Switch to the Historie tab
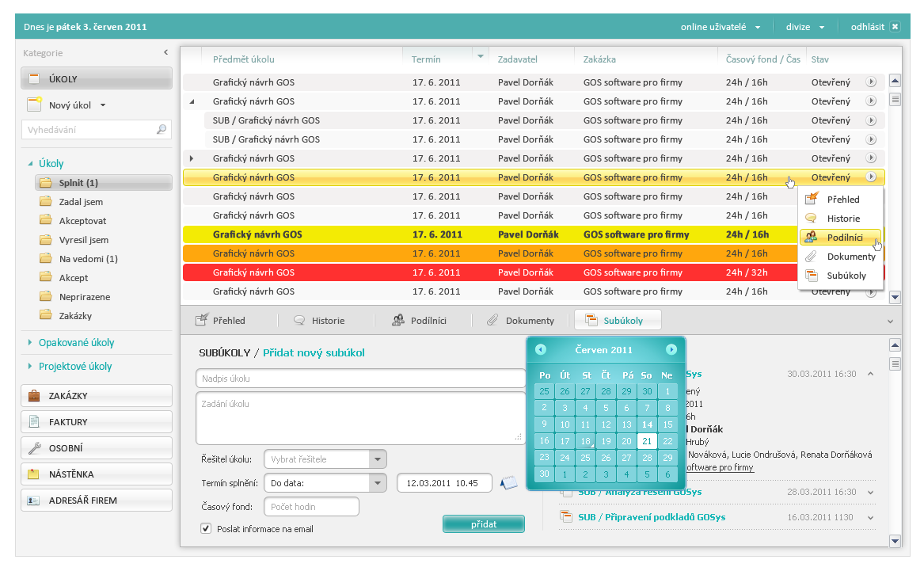Image resolution: width=924 pixels, height=571 pixels. pos(321,321)
